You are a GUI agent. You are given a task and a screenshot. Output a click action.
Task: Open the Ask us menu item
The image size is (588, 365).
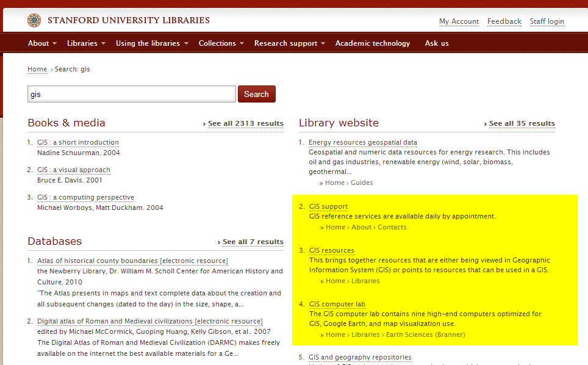coord(437,43)
